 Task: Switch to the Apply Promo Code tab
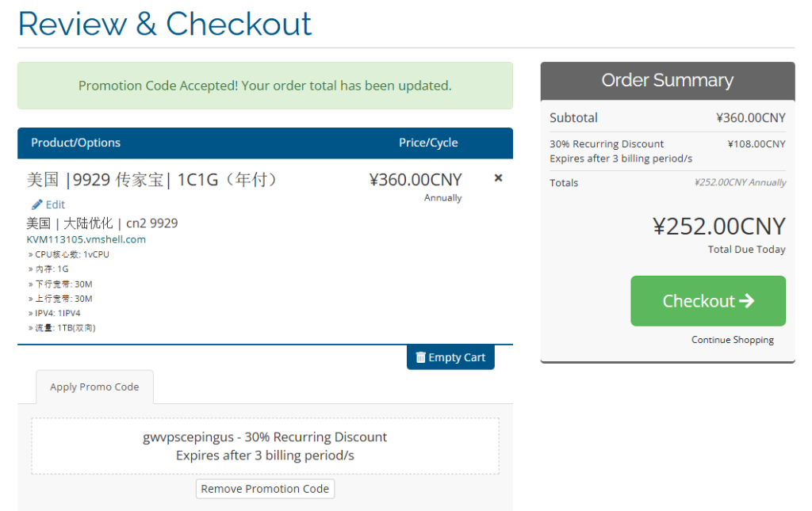(x=94, y=387)
